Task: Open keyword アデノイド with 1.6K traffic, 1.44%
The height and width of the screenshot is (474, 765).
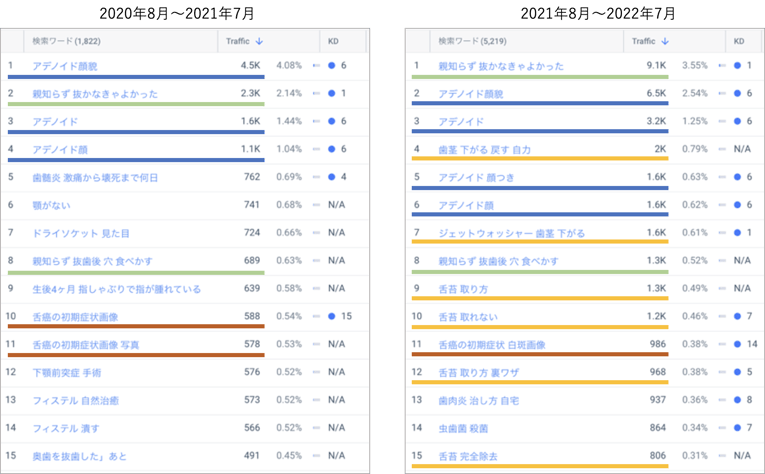Action: pyautogui.click(x=55, y=121)
